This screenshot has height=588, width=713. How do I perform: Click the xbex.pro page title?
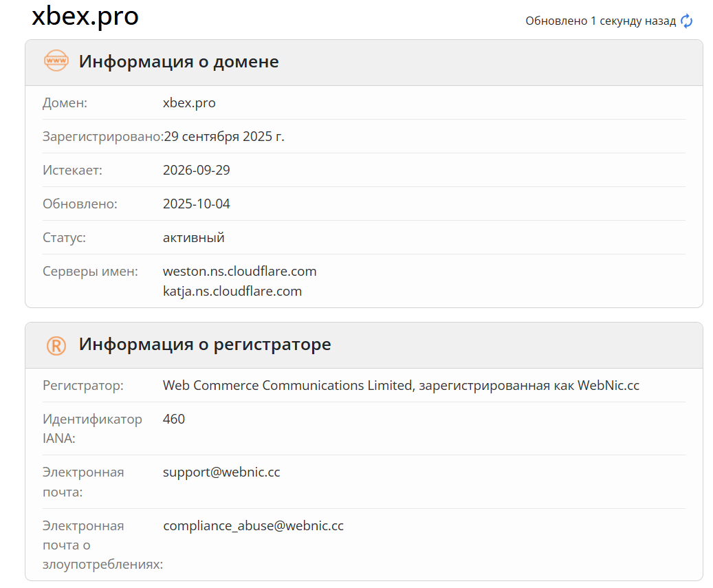(84, 17)
